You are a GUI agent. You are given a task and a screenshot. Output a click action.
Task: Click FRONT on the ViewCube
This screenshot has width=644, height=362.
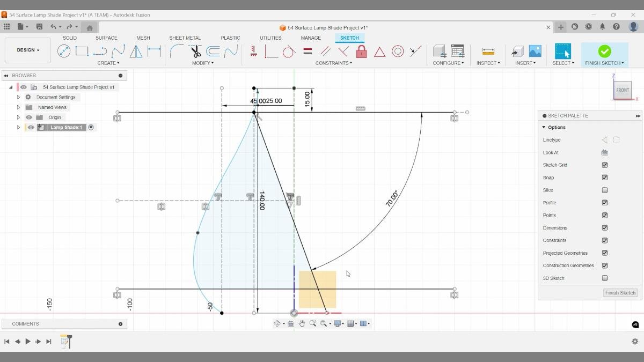coord(622,90)
